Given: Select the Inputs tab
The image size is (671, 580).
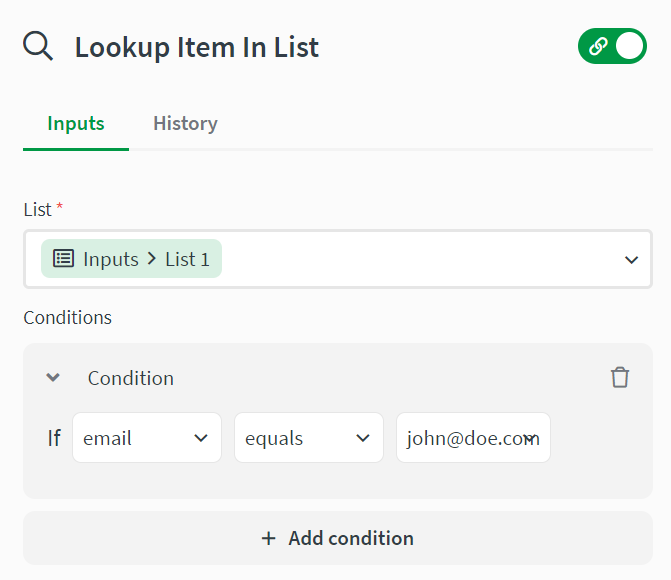Looking at the screenshot, I should point(76,123).
